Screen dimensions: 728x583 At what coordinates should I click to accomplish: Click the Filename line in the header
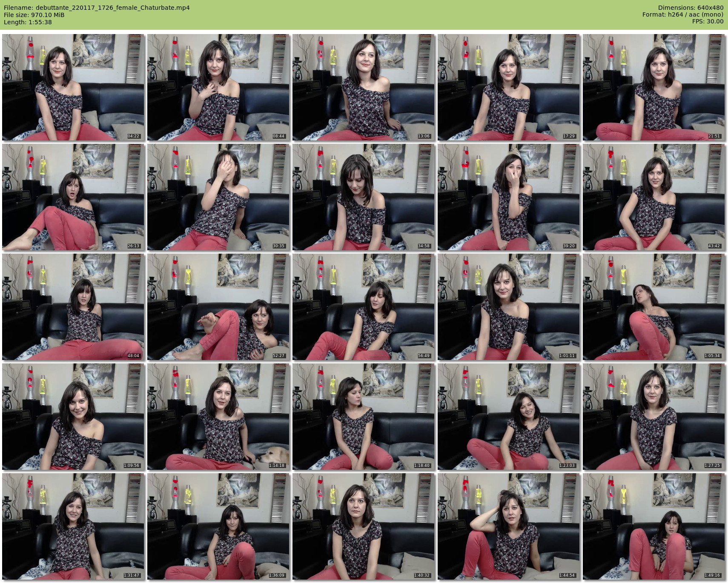(97, 8)
